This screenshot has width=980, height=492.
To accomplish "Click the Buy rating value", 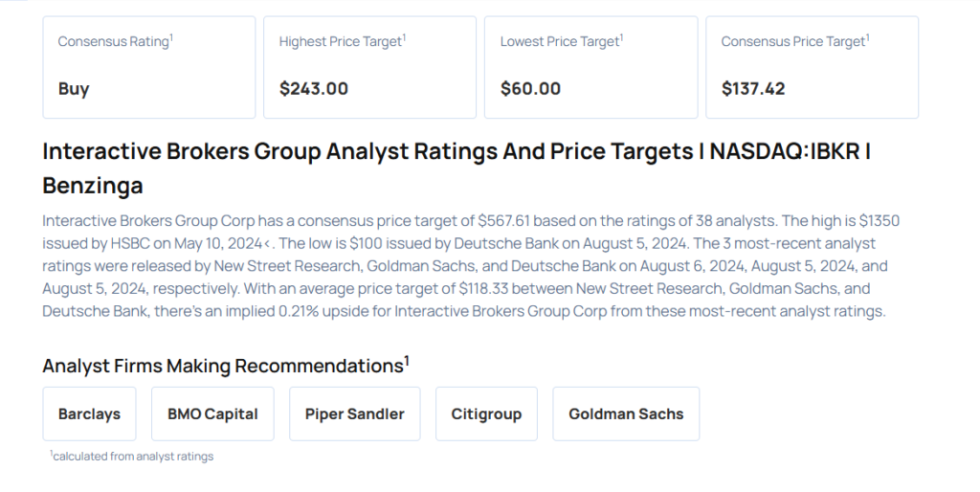I will coord(74,89).
